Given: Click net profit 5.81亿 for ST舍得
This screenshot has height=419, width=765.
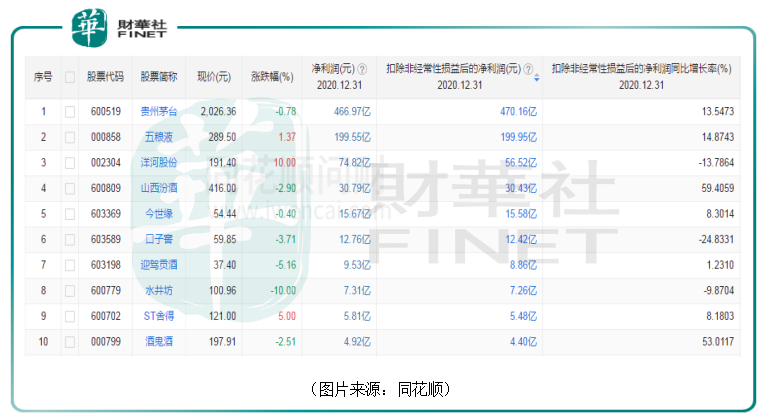Looking at the screenshot, I should coord(357,316).
